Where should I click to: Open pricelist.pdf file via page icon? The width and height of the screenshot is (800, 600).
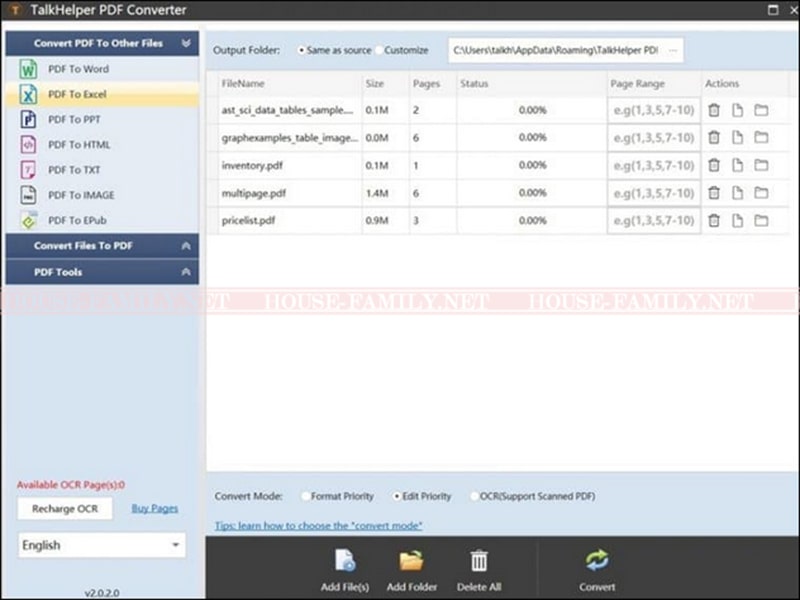click(737, 220)
